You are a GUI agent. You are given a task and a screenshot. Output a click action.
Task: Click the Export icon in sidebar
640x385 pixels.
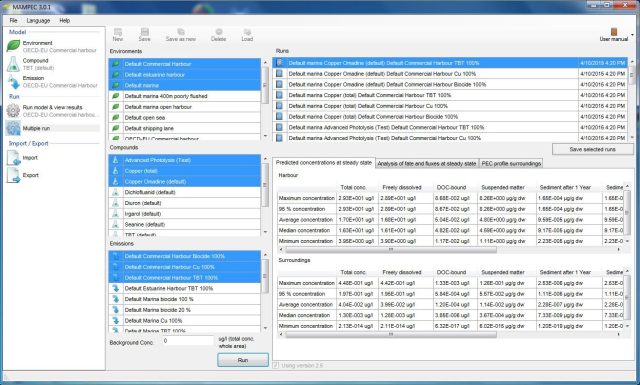(13, 175)
